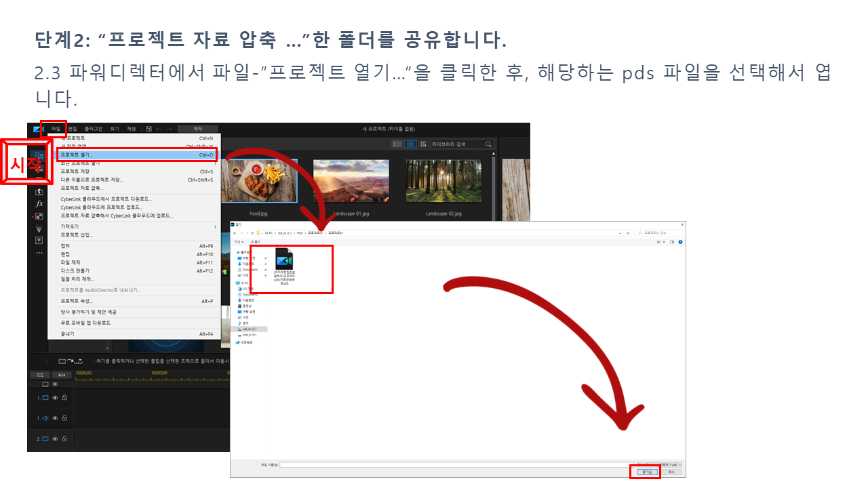Open the 플러그인 menu

[94, 128]
